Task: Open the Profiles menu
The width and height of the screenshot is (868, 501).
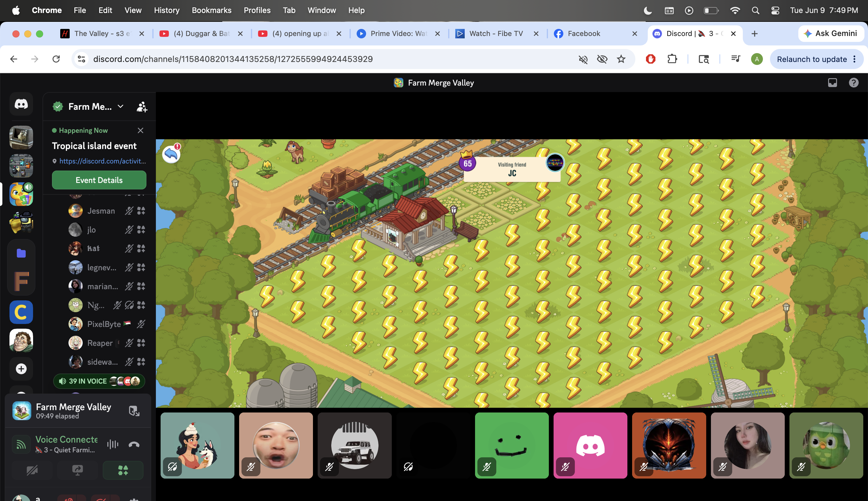Action: (x=257, y=10)
